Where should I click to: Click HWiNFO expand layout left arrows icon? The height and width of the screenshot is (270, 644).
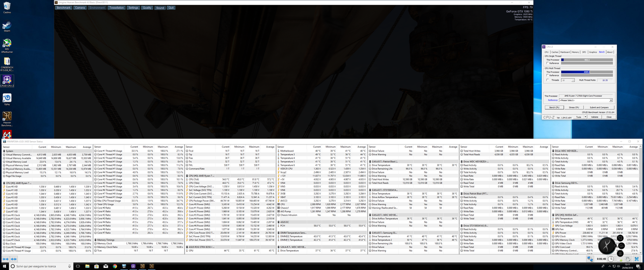tap(6, 259)
